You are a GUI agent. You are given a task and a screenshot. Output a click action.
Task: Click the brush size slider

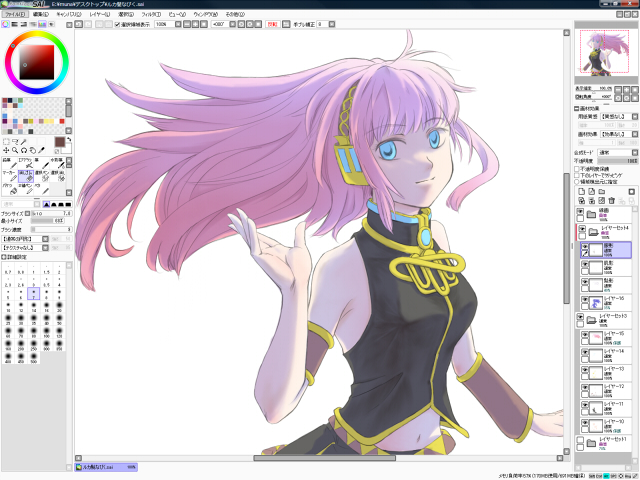pos(52,213)
